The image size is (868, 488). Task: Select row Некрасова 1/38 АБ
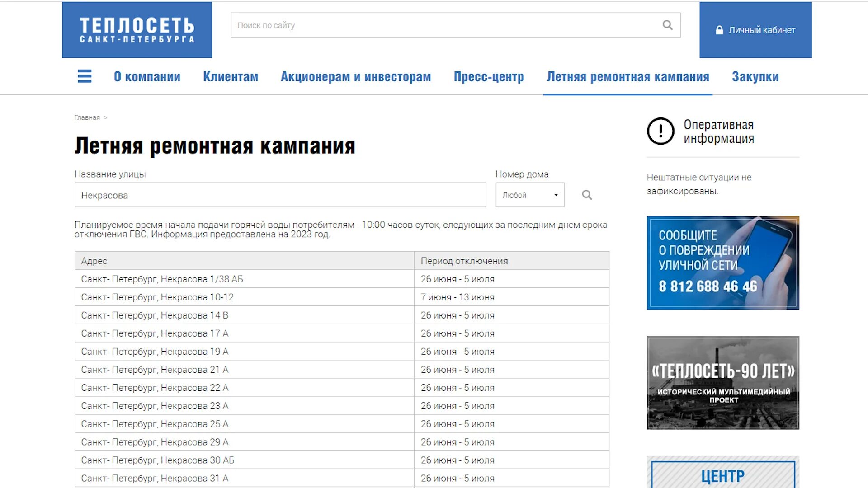click(342, 279)
